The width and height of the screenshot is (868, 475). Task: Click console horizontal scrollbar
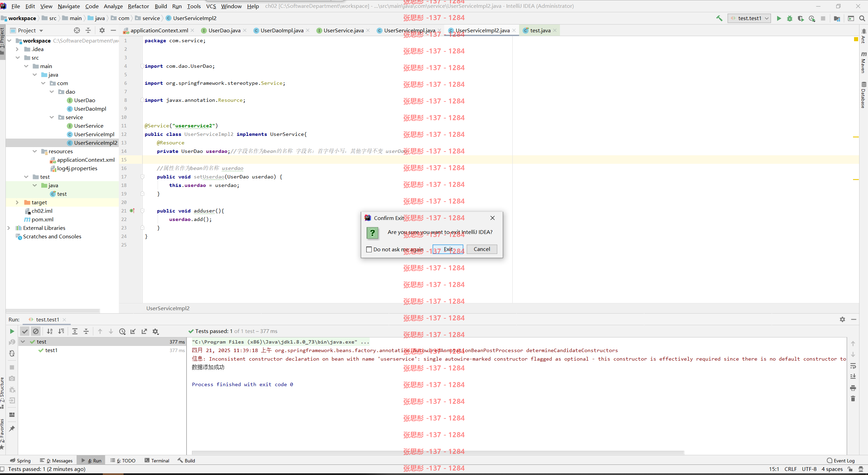coord(438,453)
